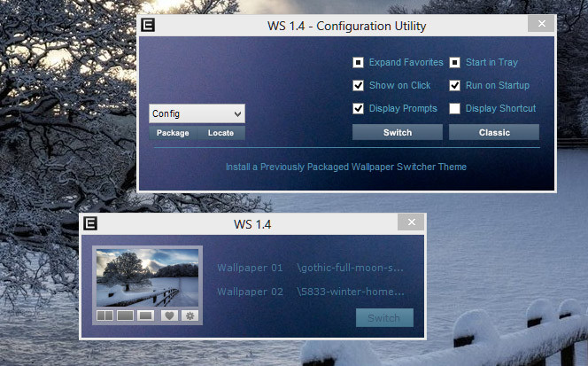Screen dimensions: 588x366
Task: Click the WS 1.4 window logo icon
Action: tap(90, 223)
